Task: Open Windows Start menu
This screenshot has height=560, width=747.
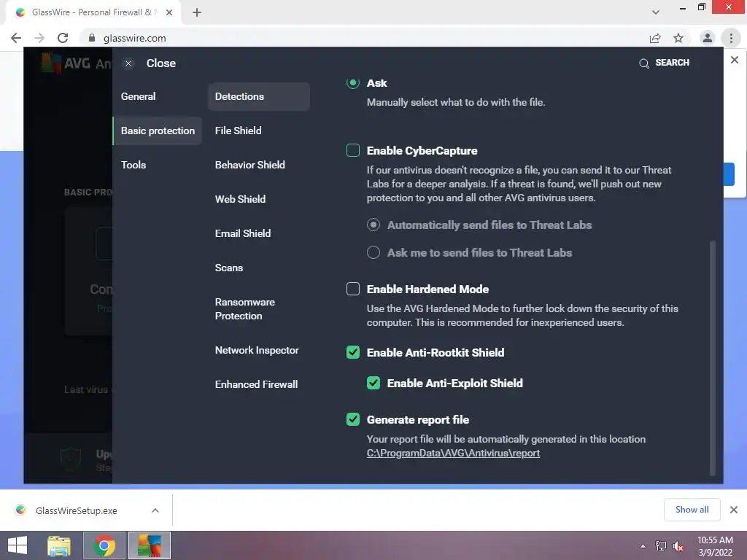Action: click(18, 545)
